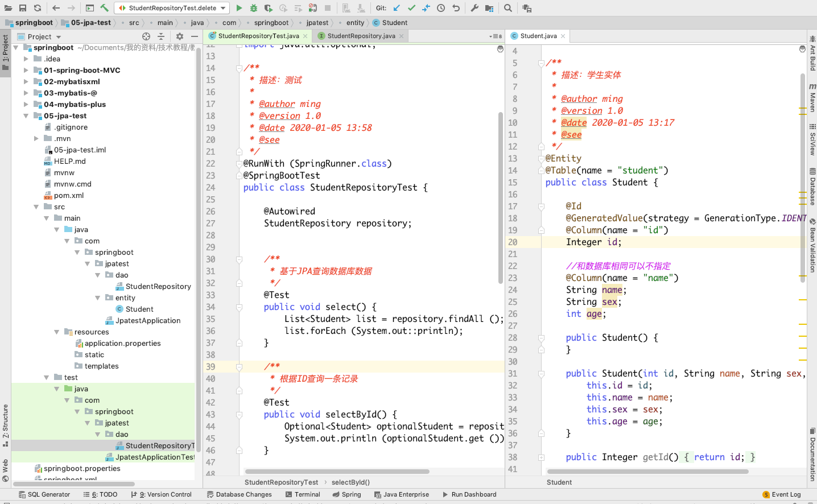Open settings wrench icon
Screen dimensions: 817x504
474,8
